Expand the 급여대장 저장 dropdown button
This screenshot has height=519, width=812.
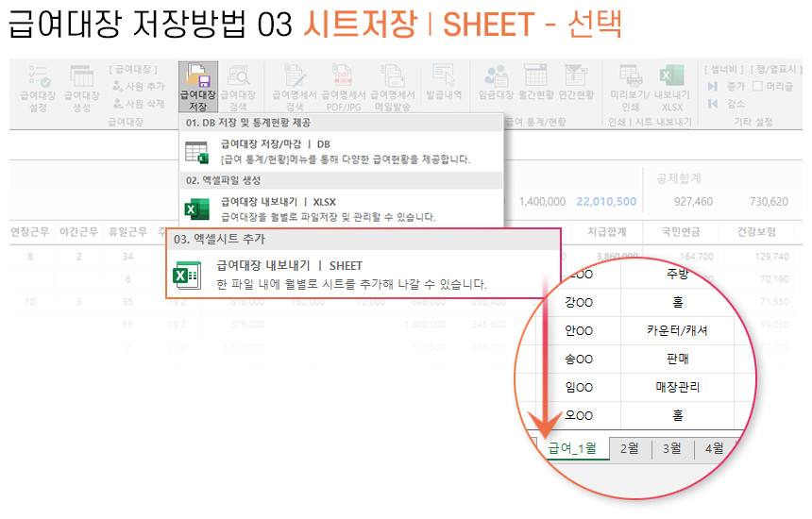(197, 87)
